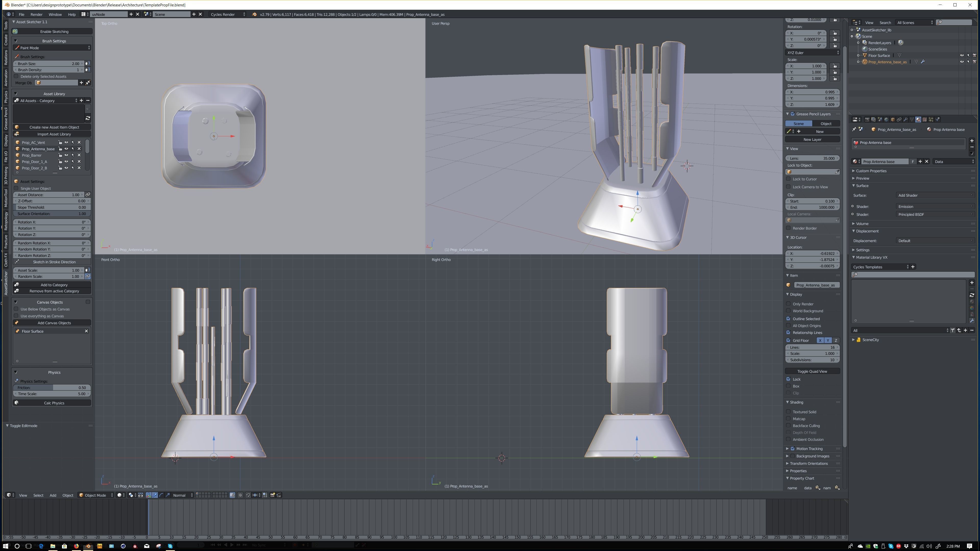
Task: Add a new material slot plus button
Action: (972, 141)
